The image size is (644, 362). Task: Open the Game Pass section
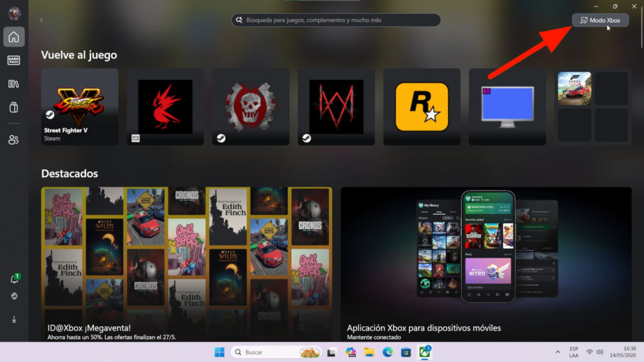(14, 60)
